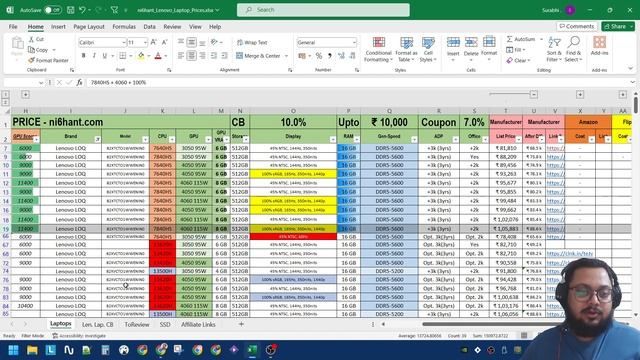Open the RAM column filter dropdown
The height and width of the screenshot is (360, 640).
point(357,140)
